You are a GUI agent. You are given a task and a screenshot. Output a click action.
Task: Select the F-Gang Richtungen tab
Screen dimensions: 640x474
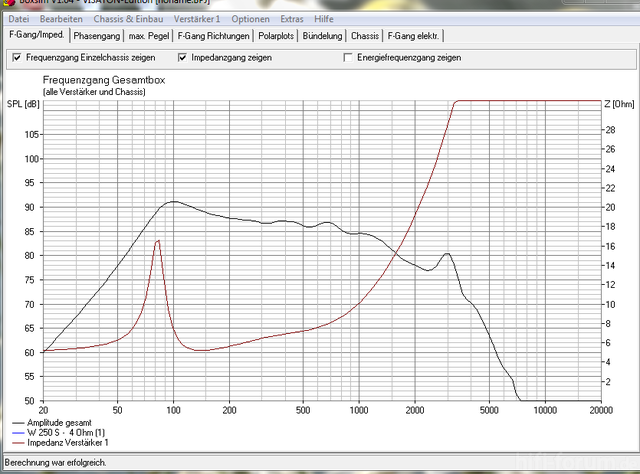214,36
